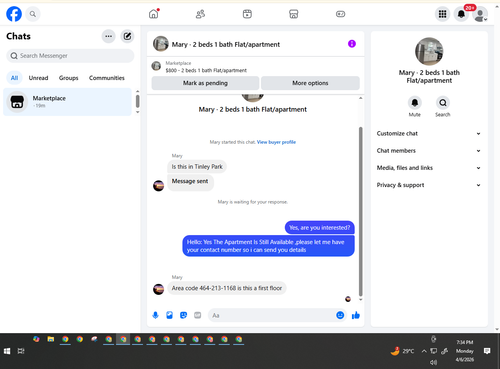500x369 pixels.
Task: Open the Marketplace conversation in chat list
Action: pos(67,102)
